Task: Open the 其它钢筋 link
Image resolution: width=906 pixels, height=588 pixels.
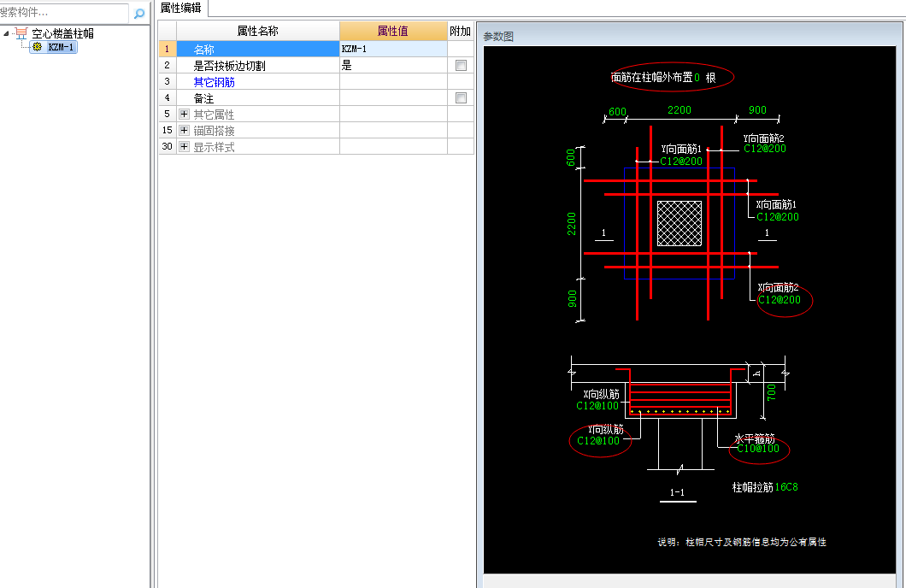Action: pyautogui.click(x=214, y=82)
